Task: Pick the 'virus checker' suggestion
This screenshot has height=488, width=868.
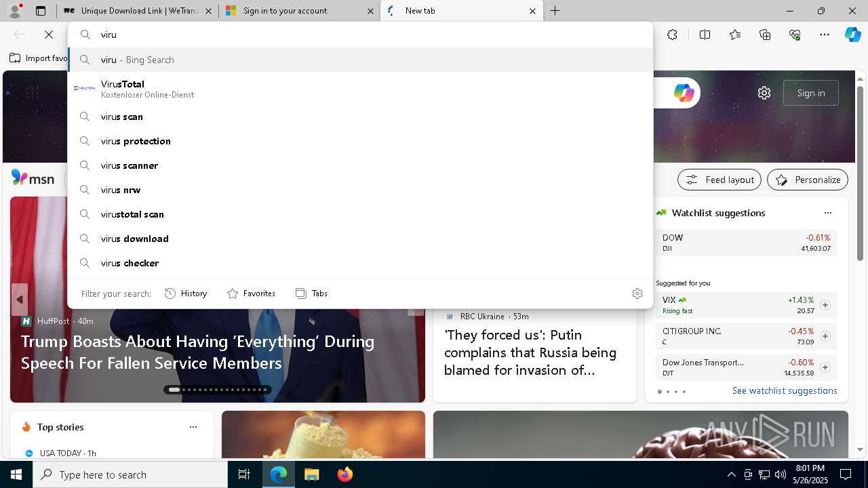Action: click(360, 263)
